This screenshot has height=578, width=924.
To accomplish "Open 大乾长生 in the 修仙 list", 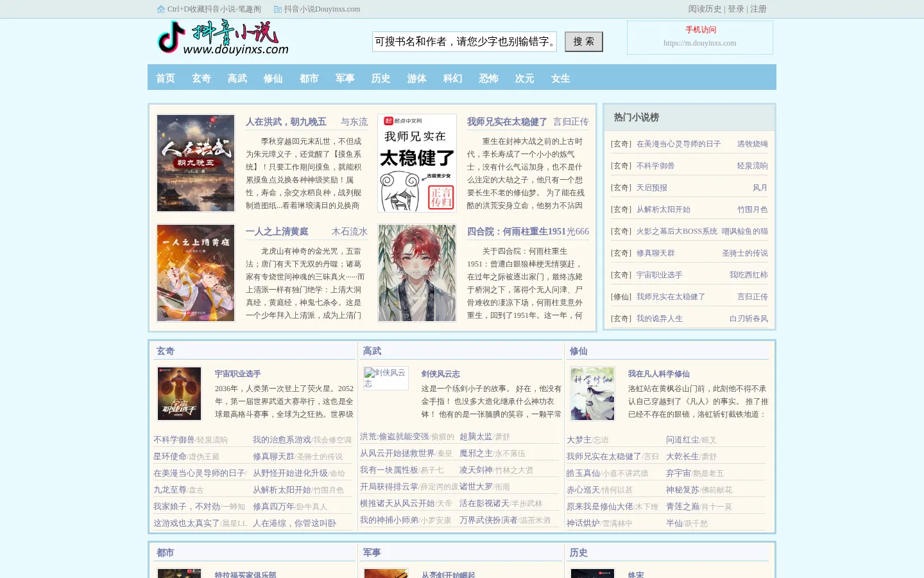I will pos(683,457).
